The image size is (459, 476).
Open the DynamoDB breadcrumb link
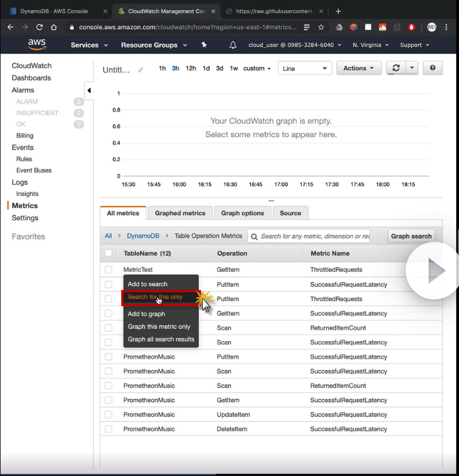coord(143,236)
